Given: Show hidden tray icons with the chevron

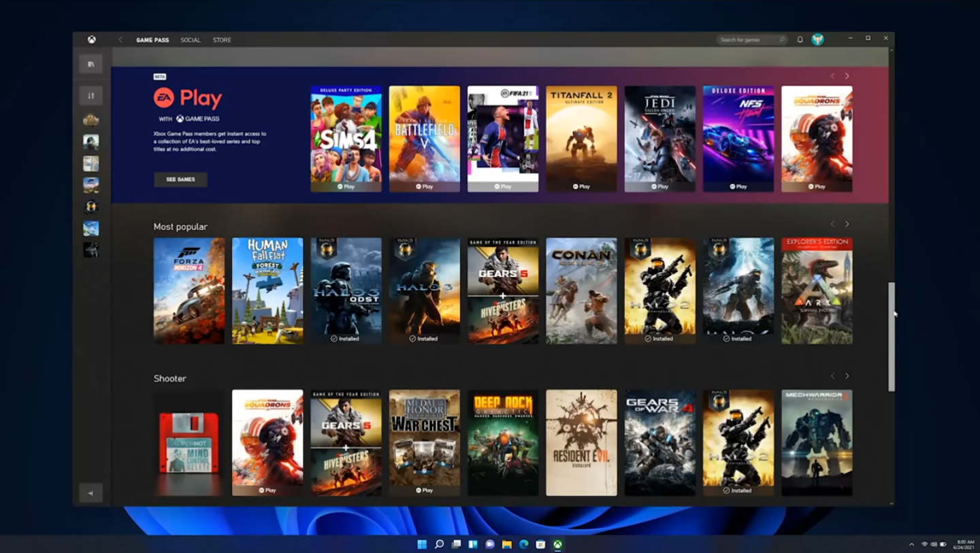Looking at the screenshot, I should [x=911, y=544].
